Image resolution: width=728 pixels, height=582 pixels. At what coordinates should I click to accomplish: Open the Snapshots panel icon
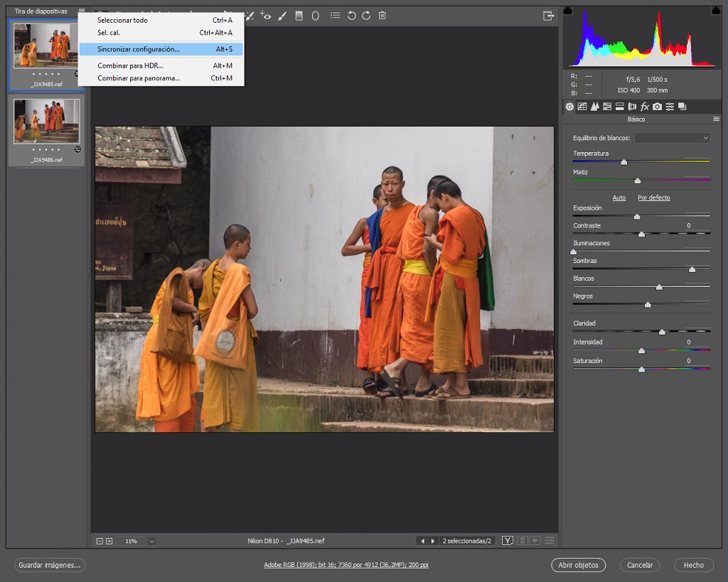pos(682,107)
